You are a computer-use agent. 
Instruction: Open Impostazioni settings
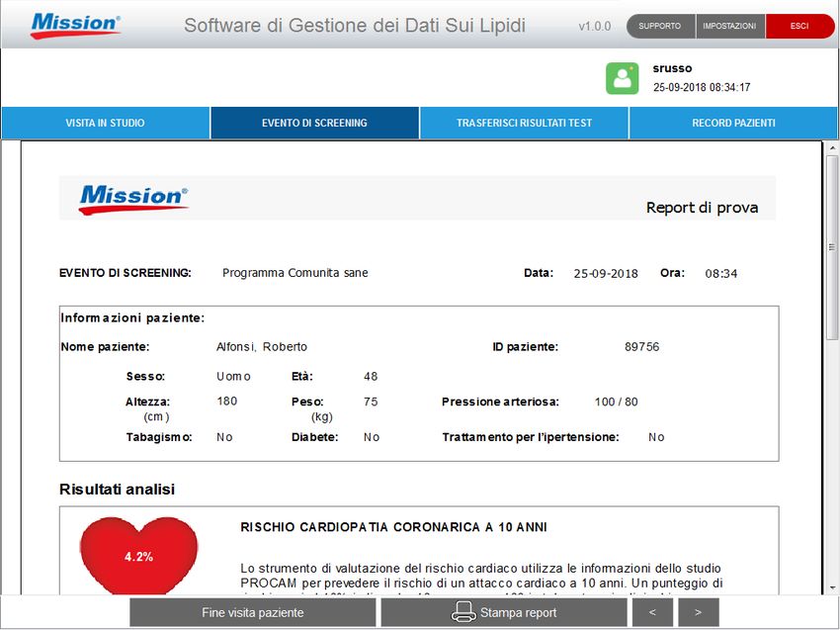729,26
